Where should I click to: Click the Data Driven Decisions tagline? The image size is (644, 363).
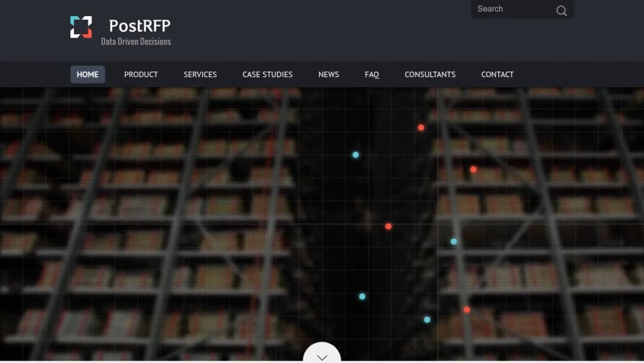point(136,42)
